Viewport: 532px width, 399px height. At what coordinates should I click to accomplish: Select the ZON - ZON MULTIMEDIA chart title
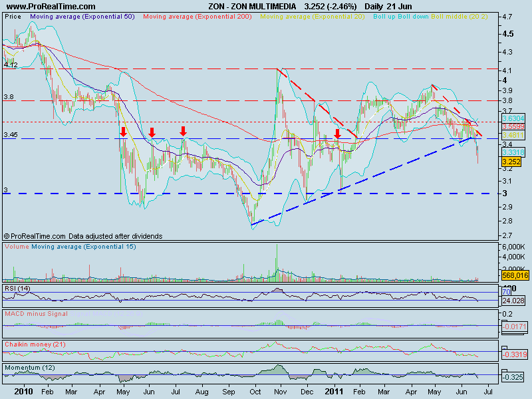tap(252, 7)
